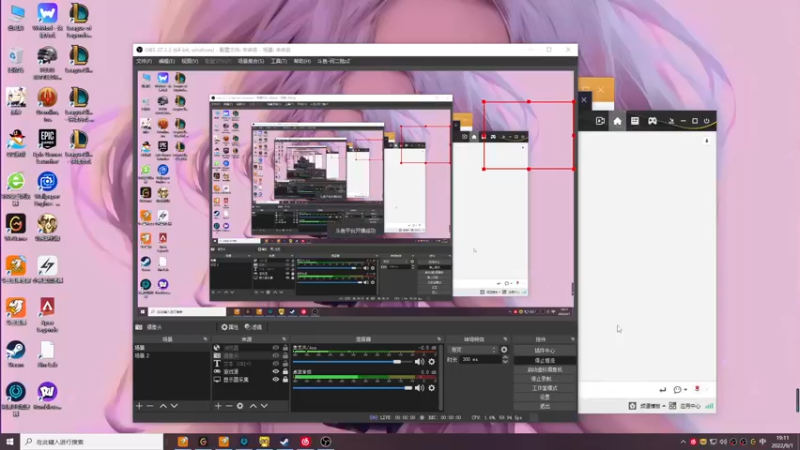Open source Filters button in OBS toolbar
The height and width of the screenshot is (450, 800).
point(253,327)
